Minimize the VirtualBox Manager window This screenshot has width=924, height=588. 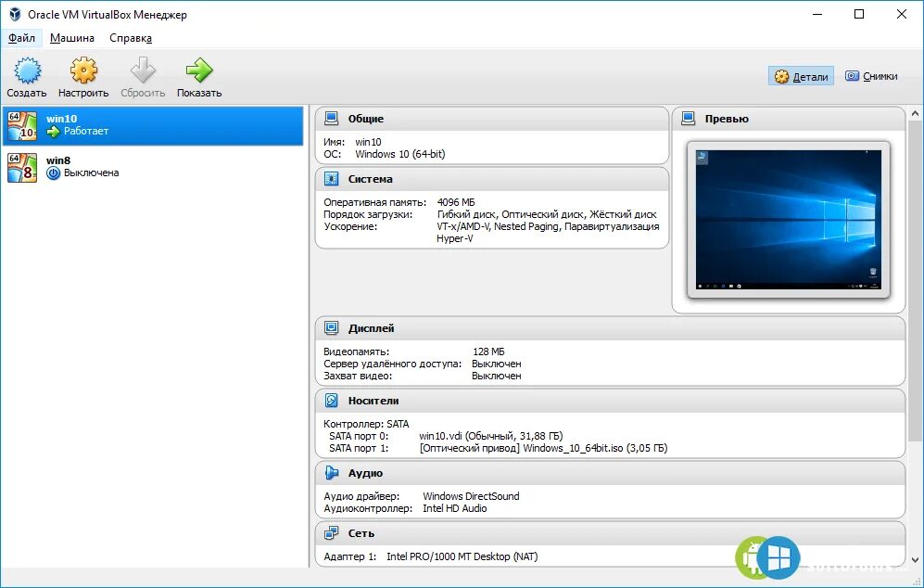(x=817, y=14)
